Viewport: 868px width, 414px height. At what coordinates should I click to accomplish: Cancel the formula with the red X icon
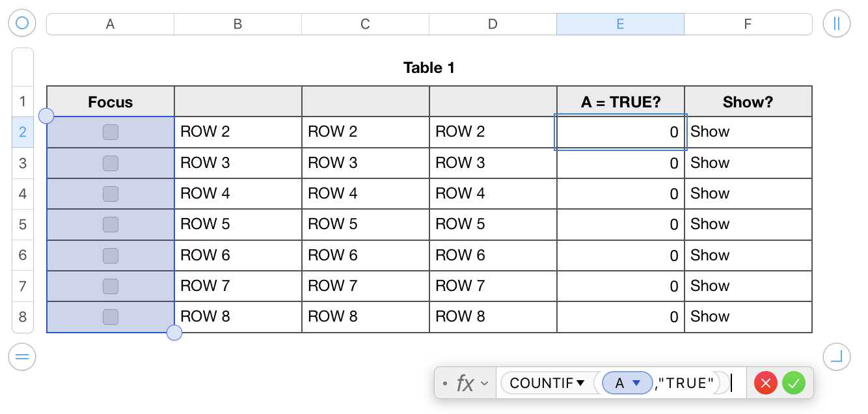pos(765,383)
